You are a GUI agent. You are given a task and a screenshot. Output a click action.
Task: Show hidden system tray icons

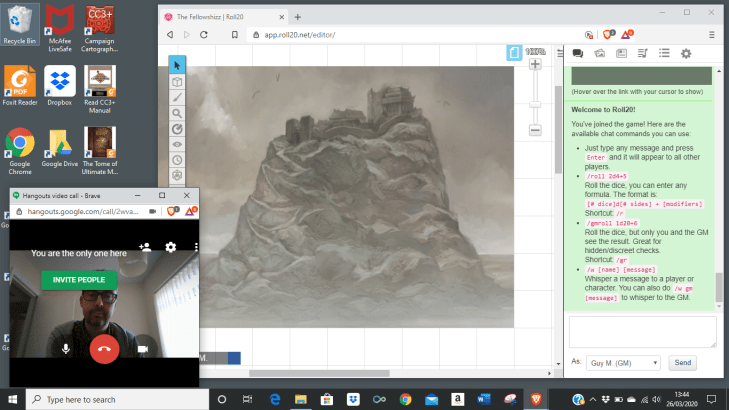click(x=593, y=399)
